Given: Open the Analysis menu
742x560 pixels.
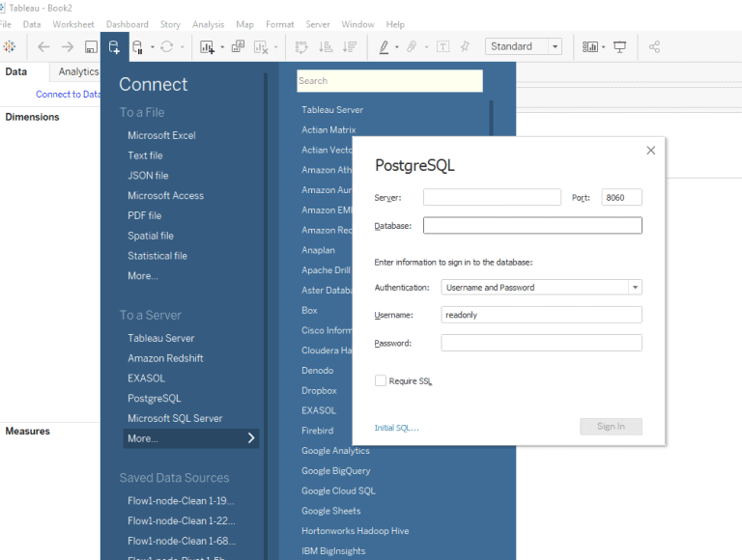Looking at the screenshot, I should click(209, 24).
